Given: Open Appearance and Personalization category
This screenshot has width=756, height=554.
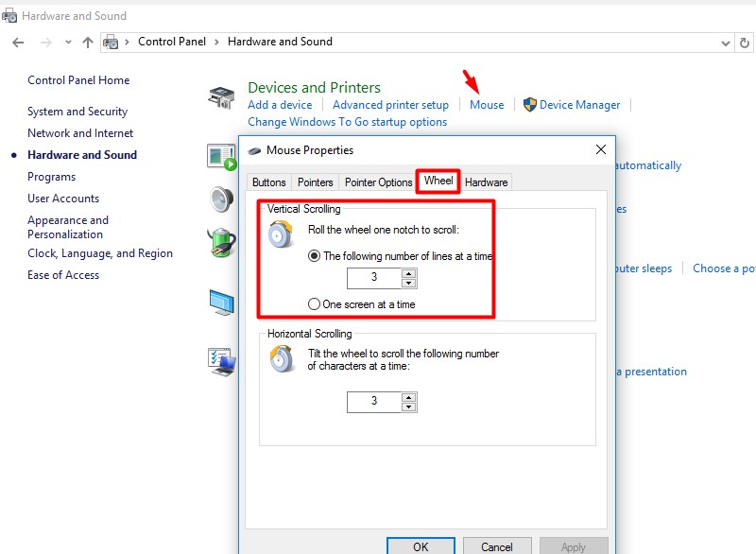Looking at the screenshot, I should [68, 227].
